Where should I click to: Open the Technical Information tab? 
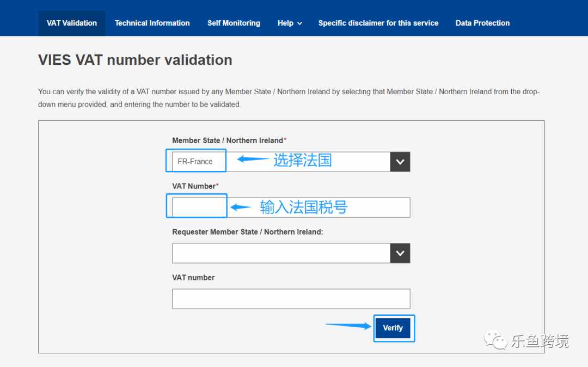152,23
